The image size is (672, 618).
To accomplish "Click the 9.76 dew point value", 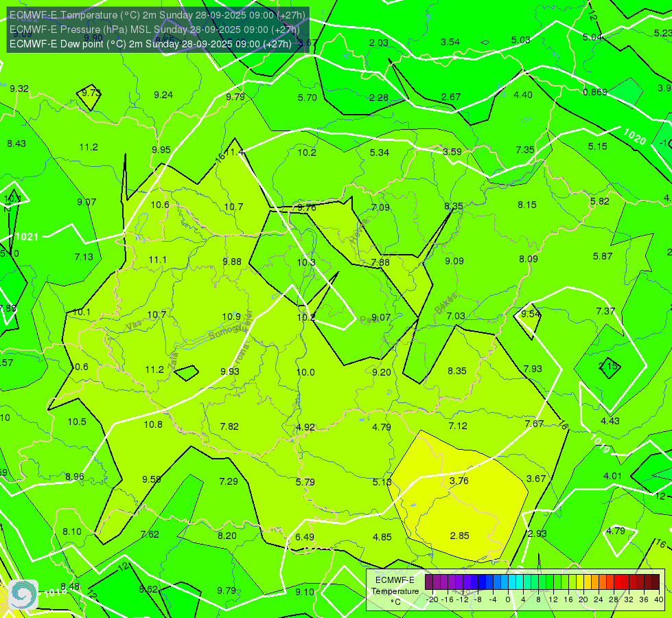I will [x=307, y=208].
